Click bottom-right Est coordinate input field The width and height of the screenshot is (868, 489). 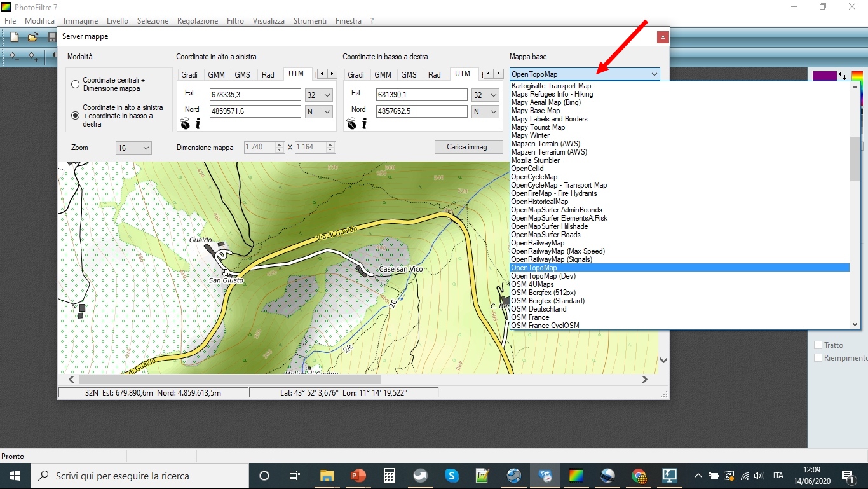click(421, 95)
